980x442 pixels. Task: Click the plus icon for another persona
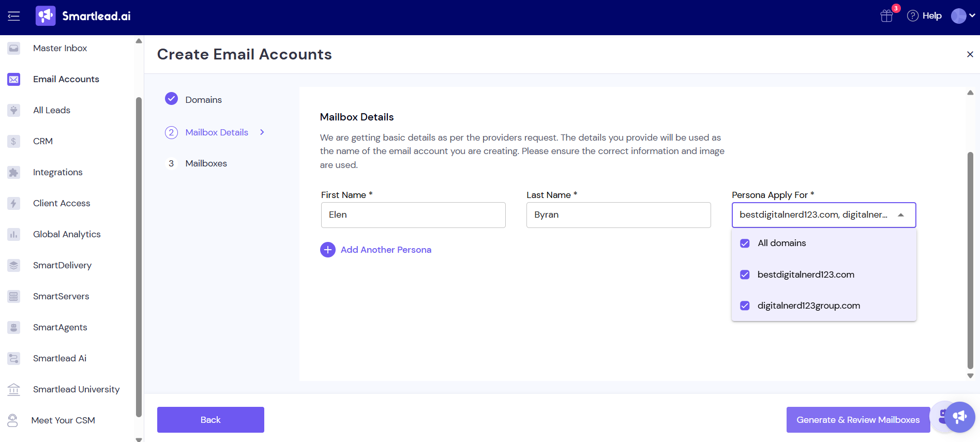pyautogui.click(x=328, y=250)
